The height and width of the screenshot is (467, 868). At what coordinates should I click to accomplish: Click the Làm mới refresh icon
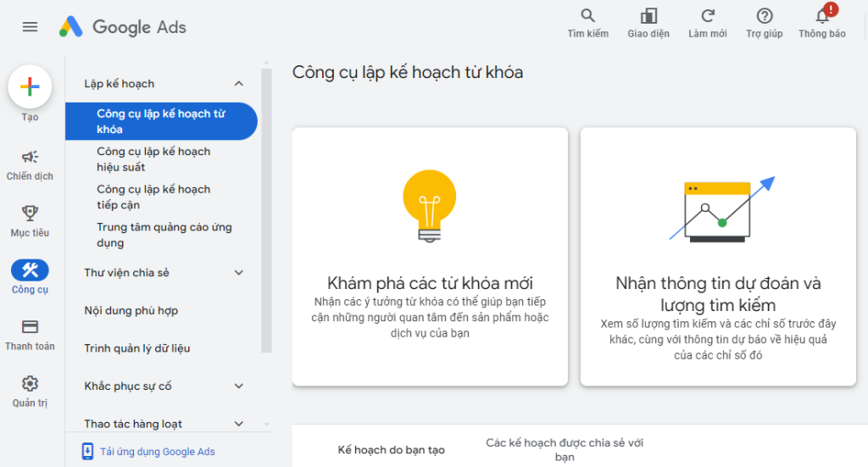pyautogui.click(x=708, y=17)
